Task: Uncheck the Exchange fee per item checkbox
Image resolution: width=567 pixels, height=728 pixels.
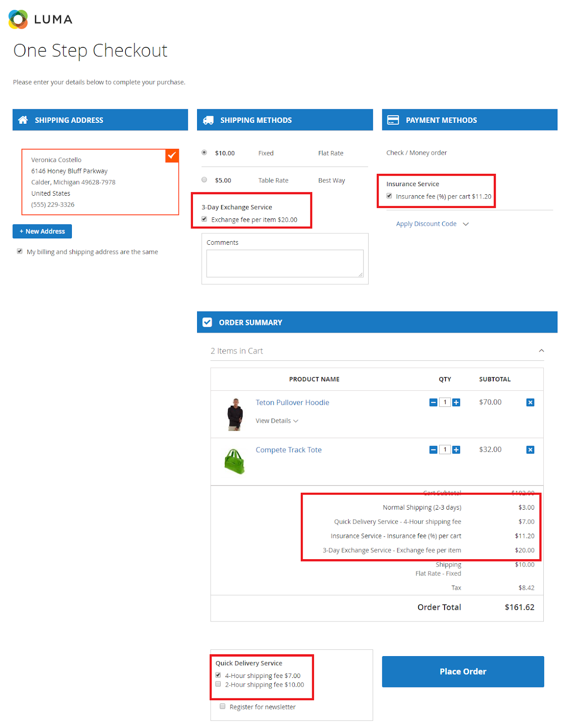Action: [x=204, y=219]
